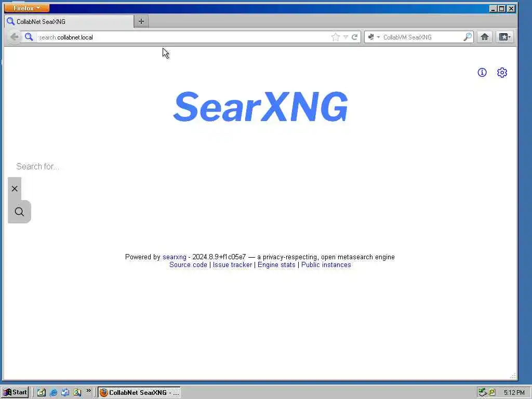
Task: Open the search engine selector dropdown
Action: pyautogui.click(x=374, y=37)
